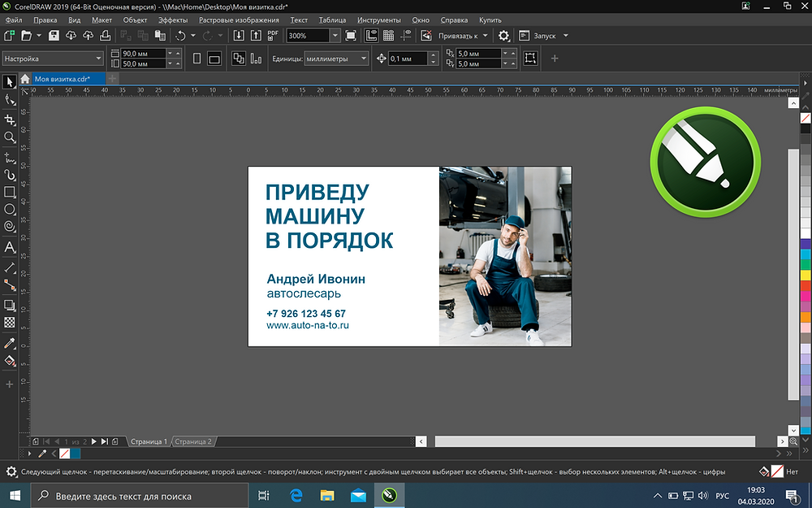Select the Crop tool in the toolbox
Image resolution: width=812 pixels, height=508 pixels.
click(x=10, y=119)
